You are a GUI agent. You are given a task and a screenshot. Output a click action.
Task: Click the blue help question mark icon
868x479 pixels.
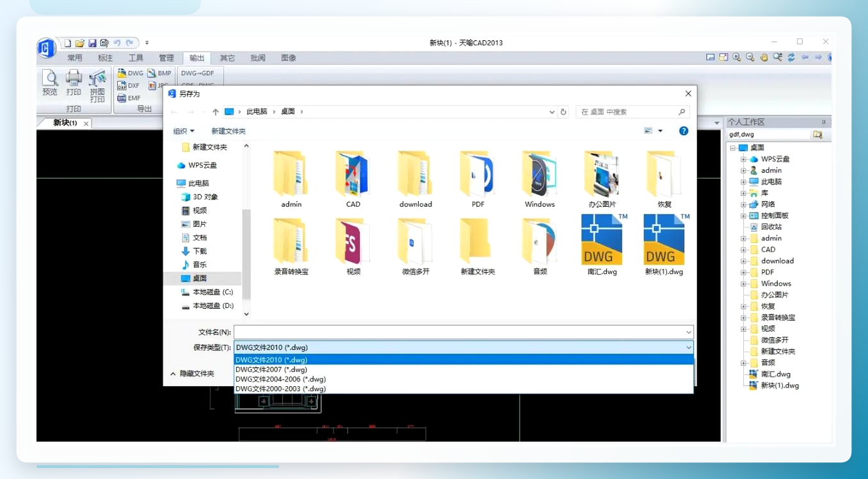[x=684, y=131]
